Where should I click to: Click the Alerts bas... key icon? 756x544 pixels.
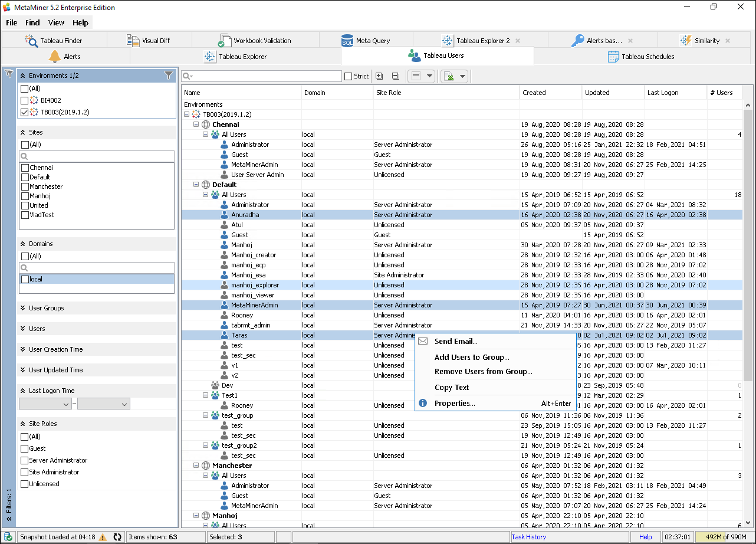[578, 40]
